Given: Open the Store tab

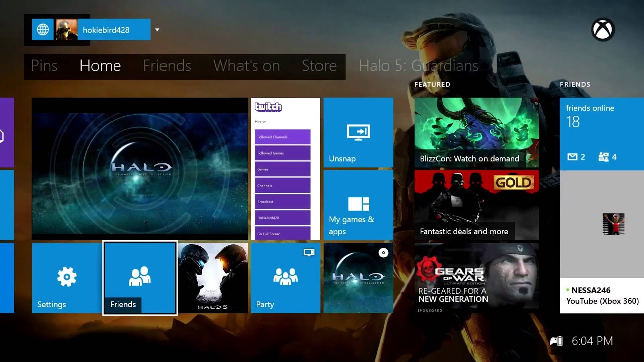Looking at the screenshot, I should tap(319, 66).
